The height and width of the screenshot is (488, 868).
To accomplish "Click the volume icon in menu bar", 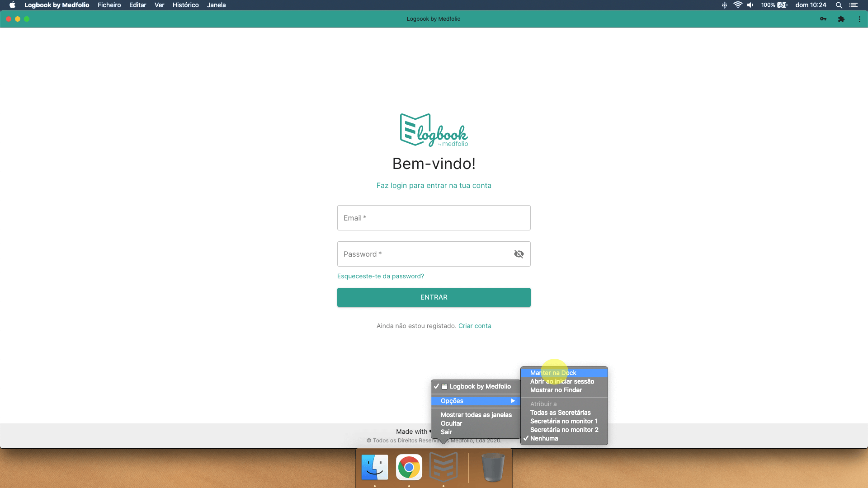I will 750,5.
